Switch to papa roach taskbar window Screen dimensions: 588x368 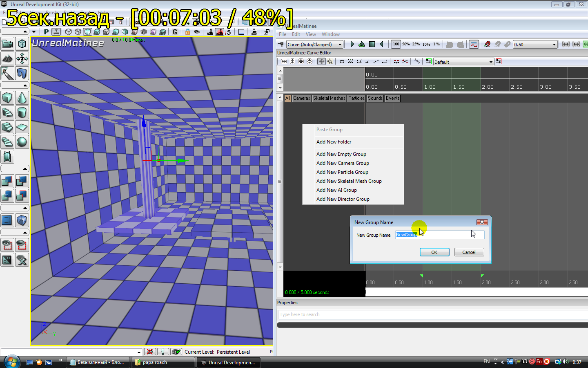click(x=163, y=362)
